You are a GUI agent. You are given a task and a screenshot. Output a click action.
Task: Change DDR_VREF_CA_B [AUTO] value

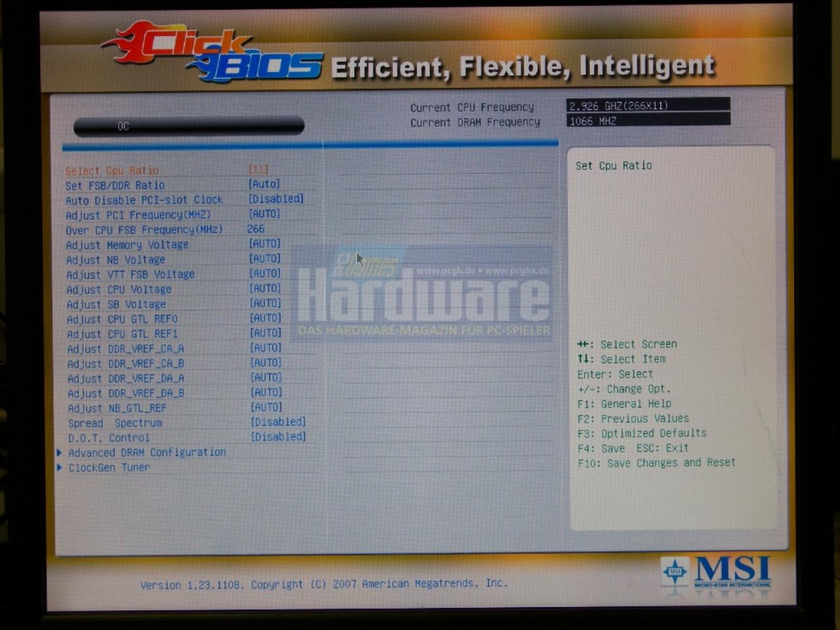tap(266, 363)
